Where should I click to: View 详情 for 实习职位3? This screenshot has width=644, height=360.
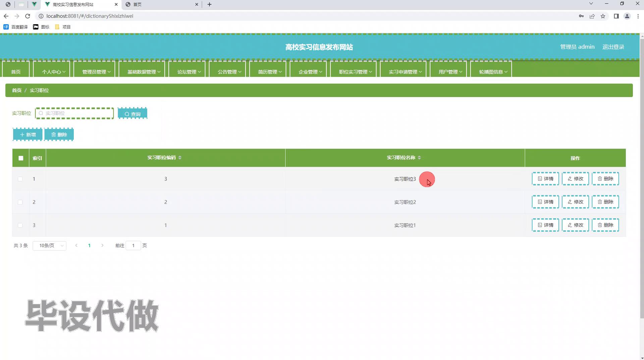point(545,179)
